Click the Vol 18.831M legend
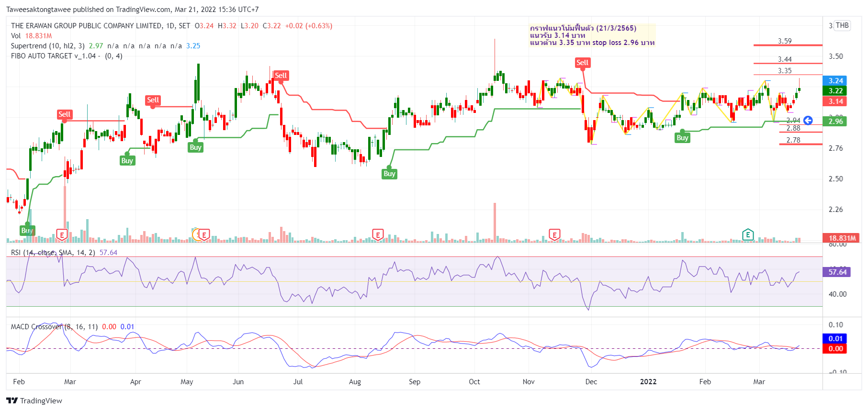Viewport: 868px width, 411px height. 32,36
